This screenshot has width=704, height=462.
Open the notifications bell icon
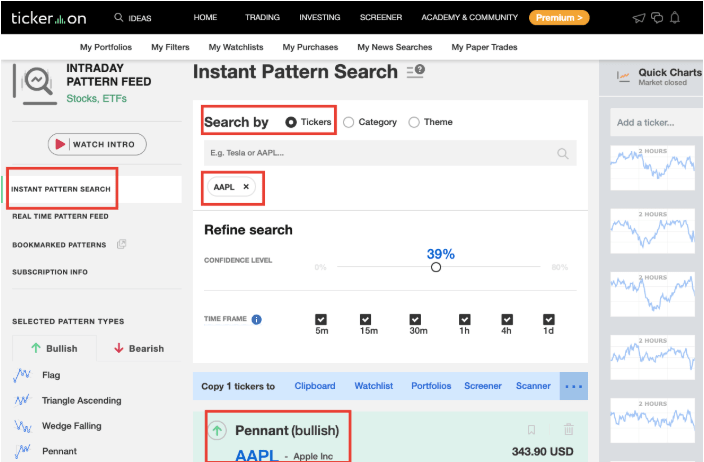point(675,18)
